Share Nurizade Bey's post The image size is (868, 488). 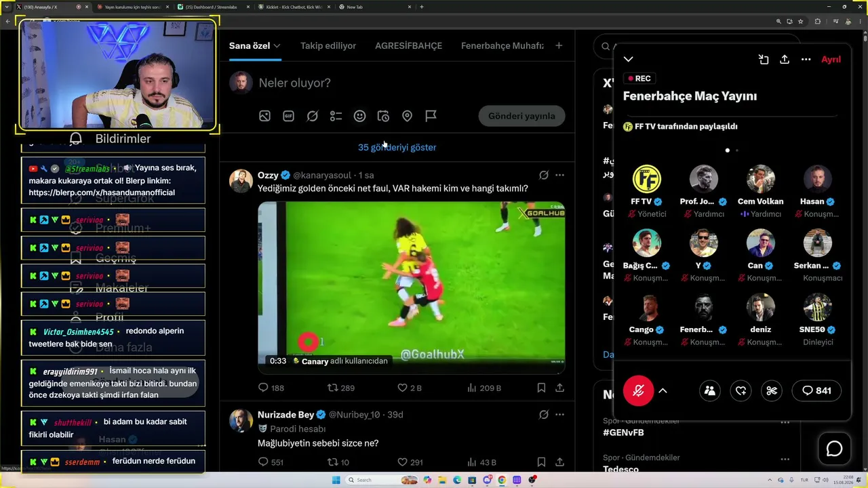point(559,462)
